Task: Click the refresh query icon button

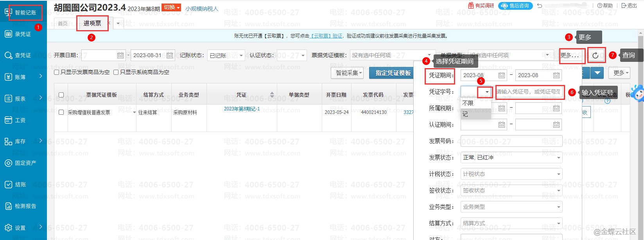Action: coord(595,56)
